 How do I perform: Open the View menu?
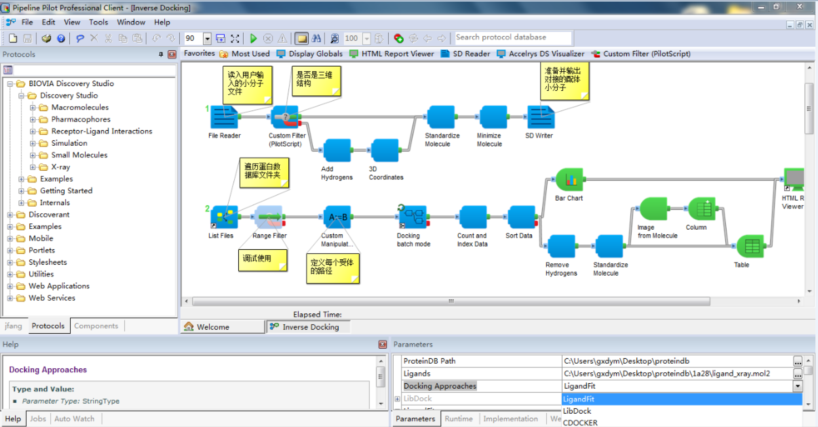click(x=72, y=22)
